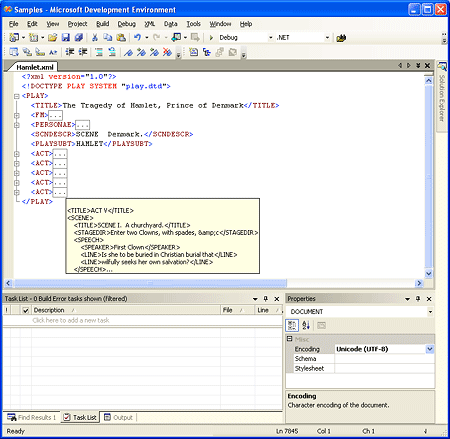Open the Task List panel options dropdown

(x=255, y=299)
